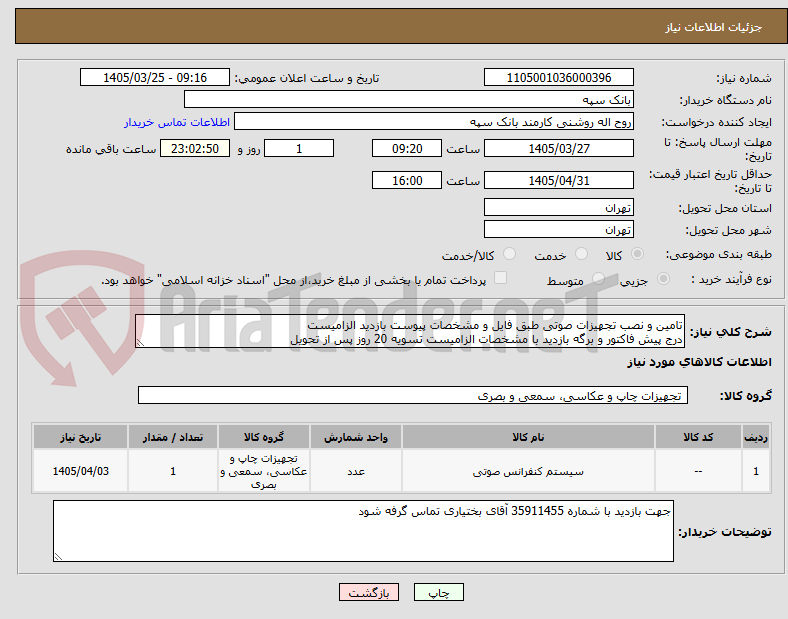Click the buyer name field بانک سپه
The width and height of the screenshot is (788, 619).
click(409, 99)
